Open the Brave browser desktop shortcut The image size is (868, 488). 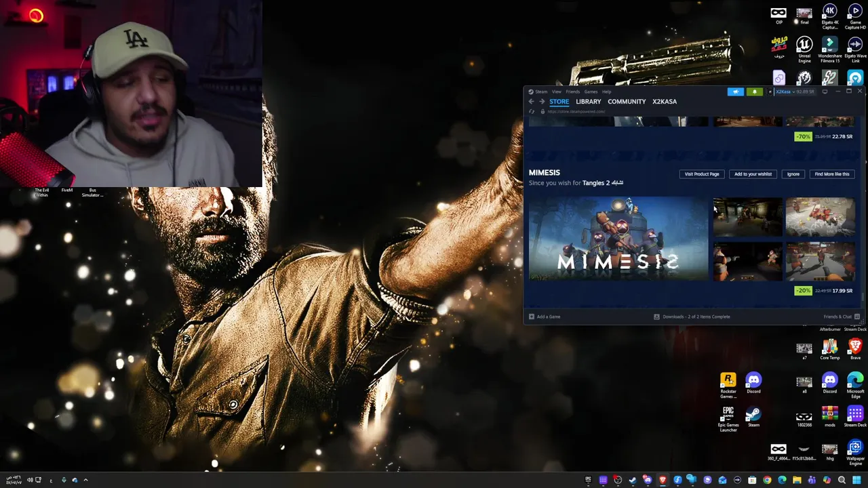click(855, 350)
